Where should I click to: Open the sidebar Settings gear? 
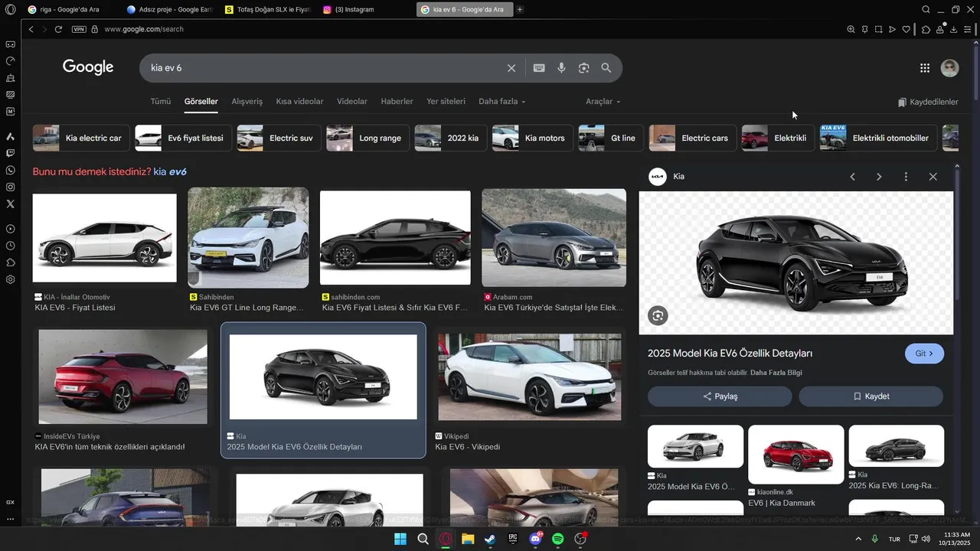tap(10, 279)
